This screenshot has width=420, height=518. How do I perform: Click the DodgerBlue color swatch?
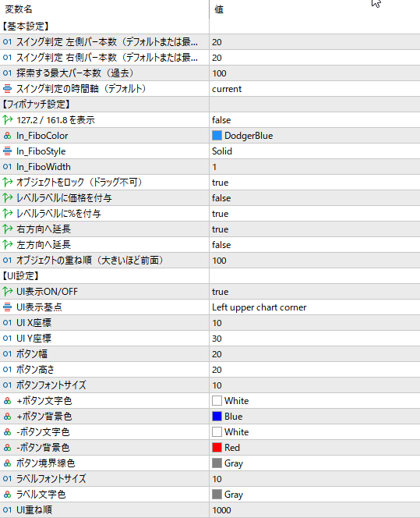(x=217, y=136)
